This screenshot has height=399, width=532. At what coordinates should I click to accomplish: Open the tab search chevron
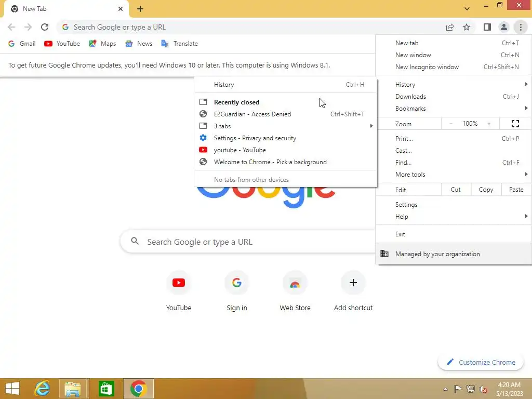[467, 9]
